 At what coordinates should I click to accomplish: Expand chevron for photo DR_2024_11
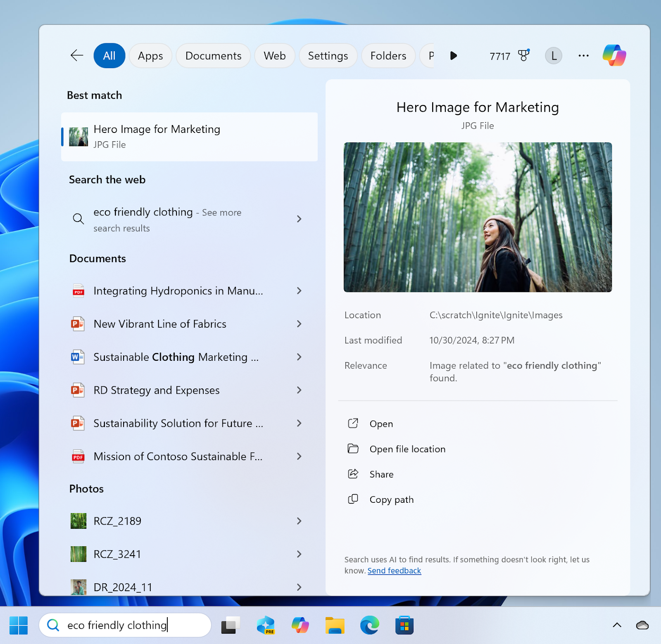pyautogui.click(x=300, y=587)
